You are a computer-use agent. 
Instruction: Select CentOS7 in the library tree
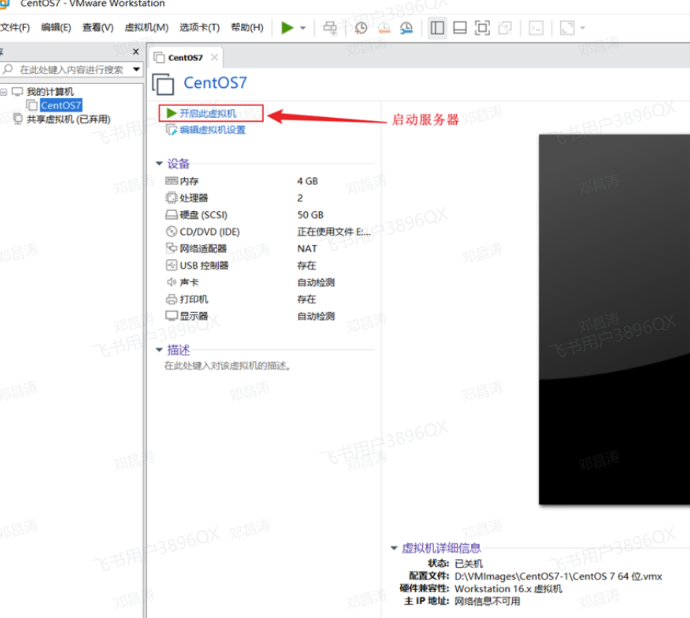coord(61,105)
